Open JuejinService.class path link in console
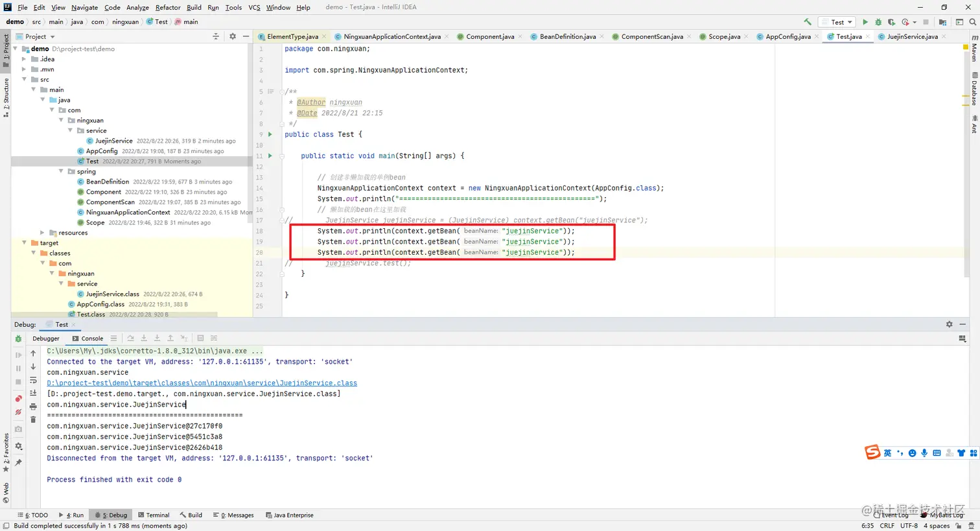Screen dimensions: 980x531 (202, 383)
